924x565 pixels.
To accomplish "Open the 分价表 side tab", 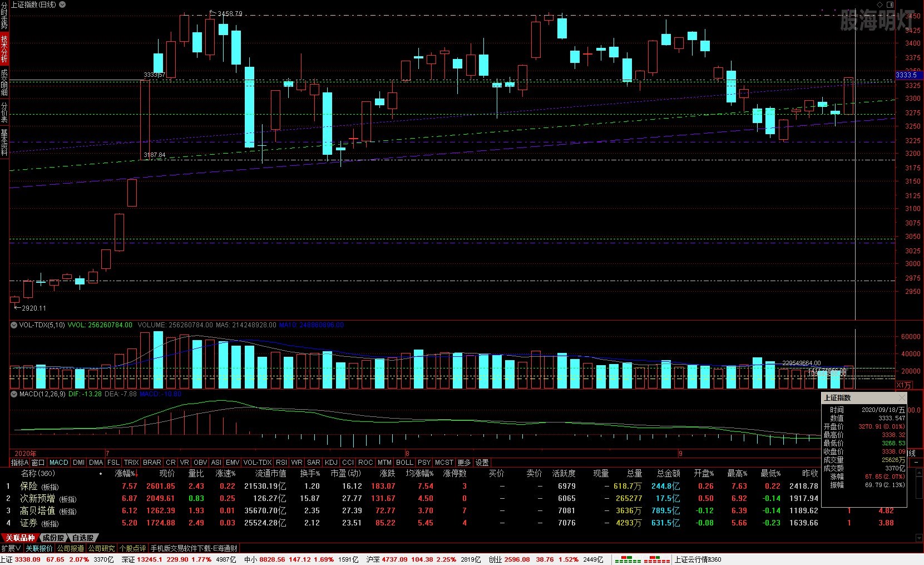I will pyautogui.click(x=4, y=113).
